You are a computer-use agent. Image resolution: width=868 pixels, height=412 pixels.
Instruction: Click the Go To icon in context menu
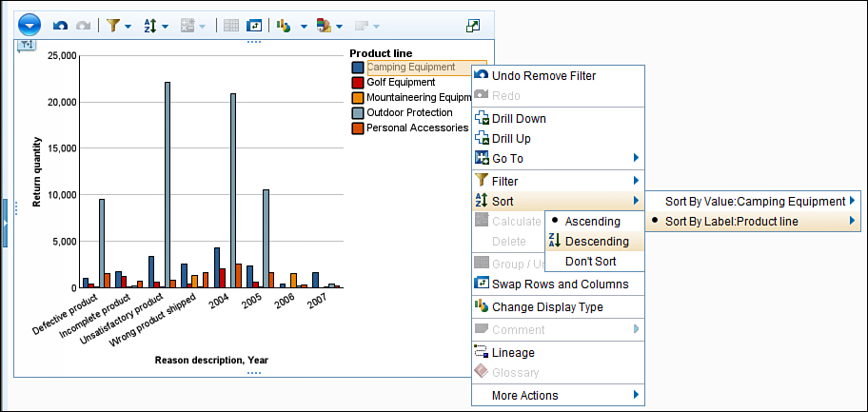[x=483, y=158]
